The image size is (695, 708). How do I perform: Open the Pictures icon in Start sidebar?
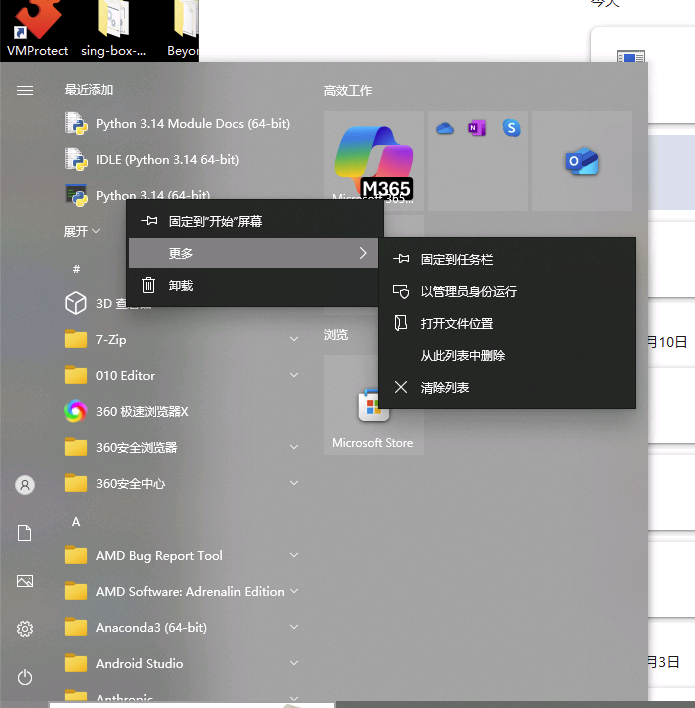[x=25, y=581]
